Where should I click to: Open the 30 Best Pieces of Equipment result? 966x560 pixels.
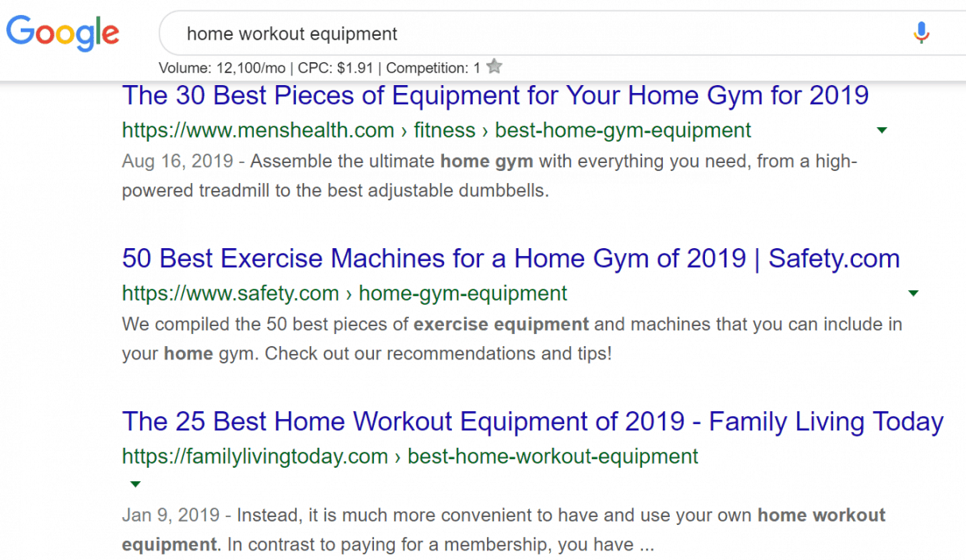click(x=495, y=96)
